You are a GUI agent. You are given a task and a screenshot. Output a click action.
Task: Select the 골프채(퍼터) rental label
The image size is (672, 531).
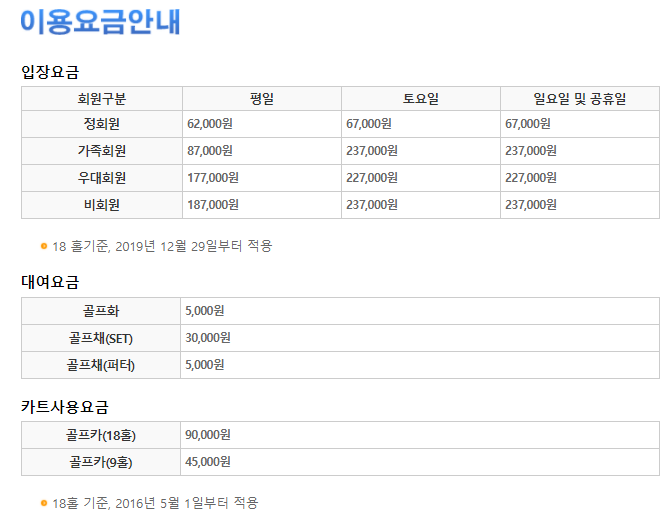[x=101, y=365]
